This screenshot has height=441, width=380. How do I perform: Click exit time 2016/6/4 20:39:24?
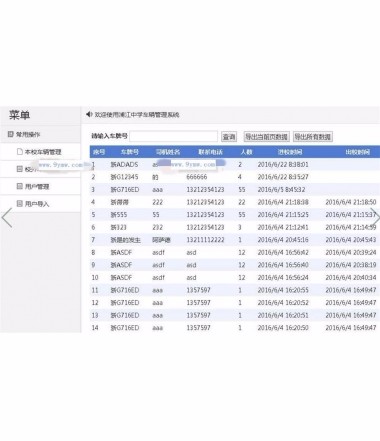(x=351, y=252)
